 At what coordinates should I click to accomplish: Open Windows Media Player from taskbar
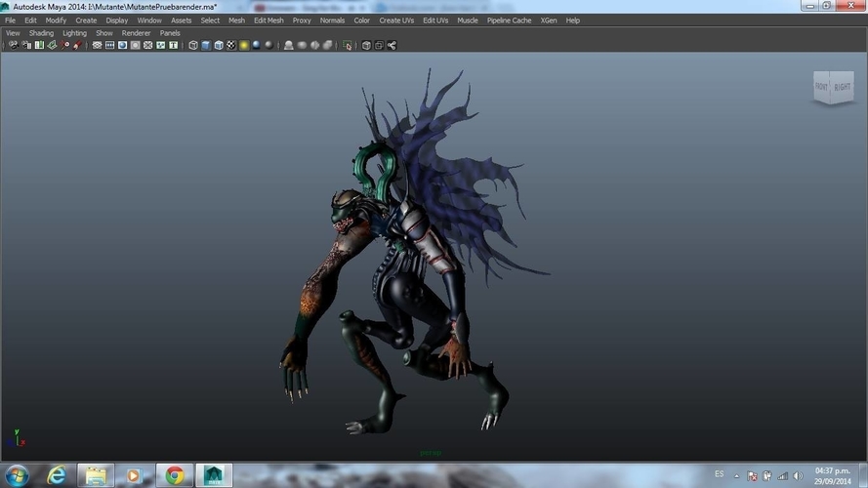pos(134,475)
